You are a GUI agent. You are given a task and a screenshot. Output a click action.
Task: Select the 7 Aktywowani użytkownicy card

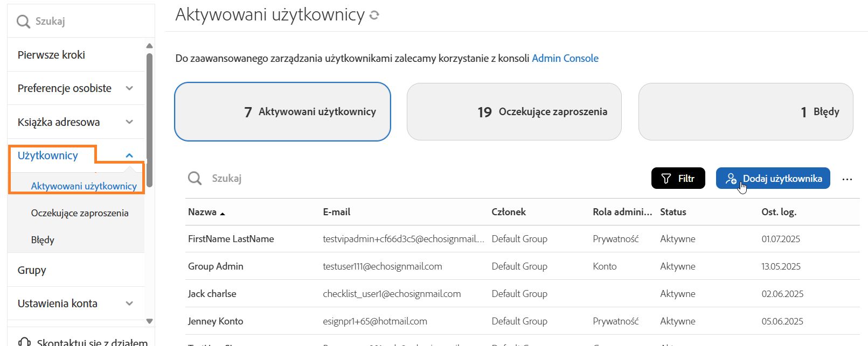point(282,111)
